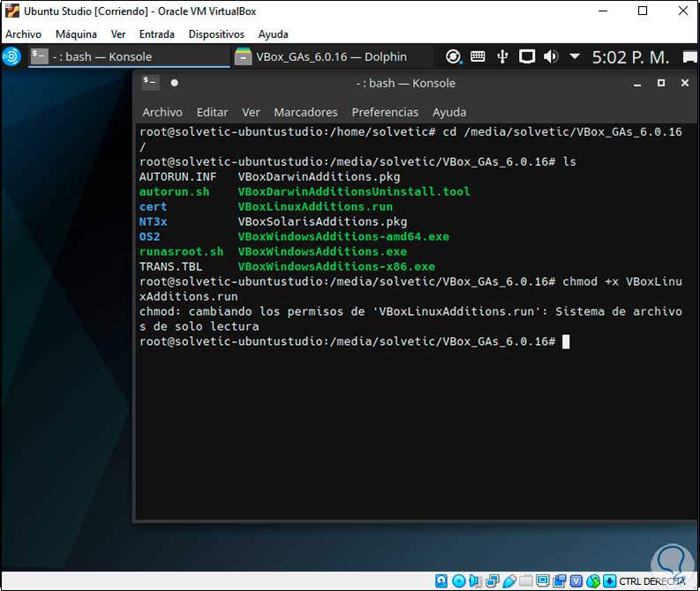Click VirtualBox shared folders indicator
This screenshot has width=700, height=591.
pos(526,580)
